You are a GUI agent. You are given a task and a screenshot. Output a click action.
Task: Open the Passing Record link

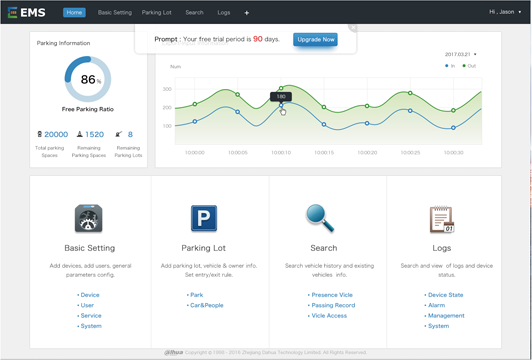tap(333, 305)
